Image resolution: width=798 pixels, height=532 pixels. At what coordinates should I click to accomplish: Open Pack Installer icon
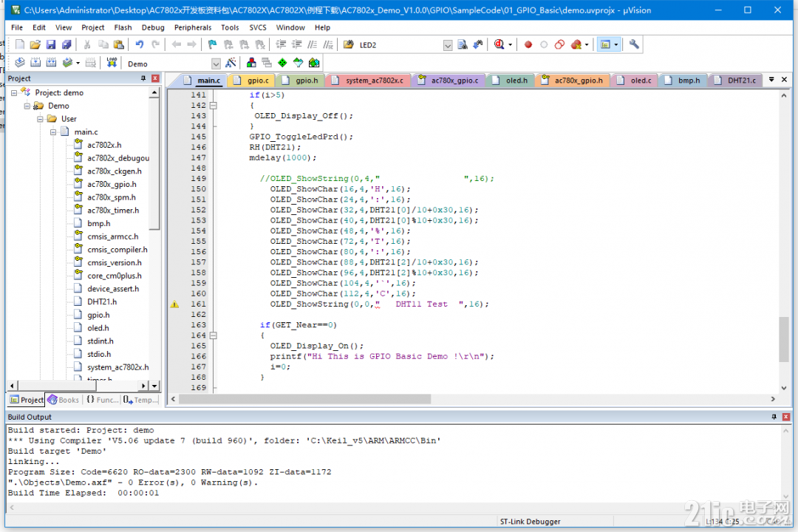click(x=314, y=63)
